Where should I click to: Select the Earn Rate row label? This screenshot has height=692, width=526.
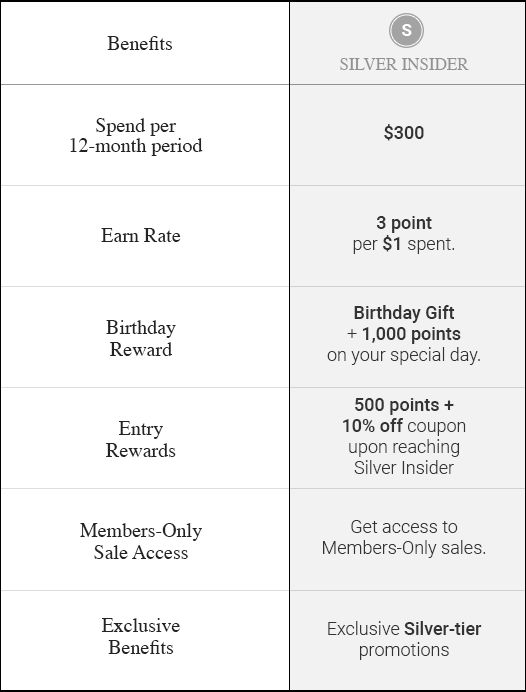pos(141,235)
